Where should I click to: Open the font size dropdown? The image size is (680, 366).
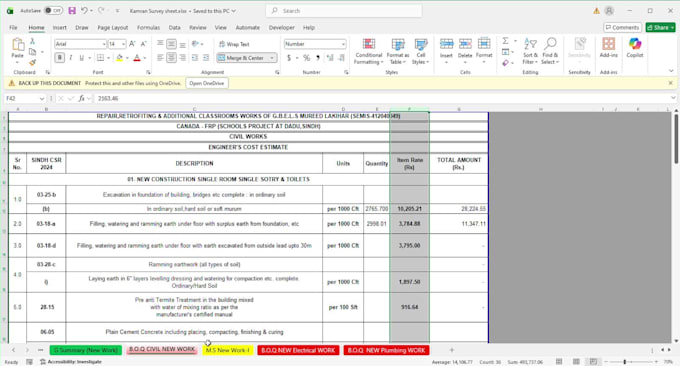coord(123,44)
